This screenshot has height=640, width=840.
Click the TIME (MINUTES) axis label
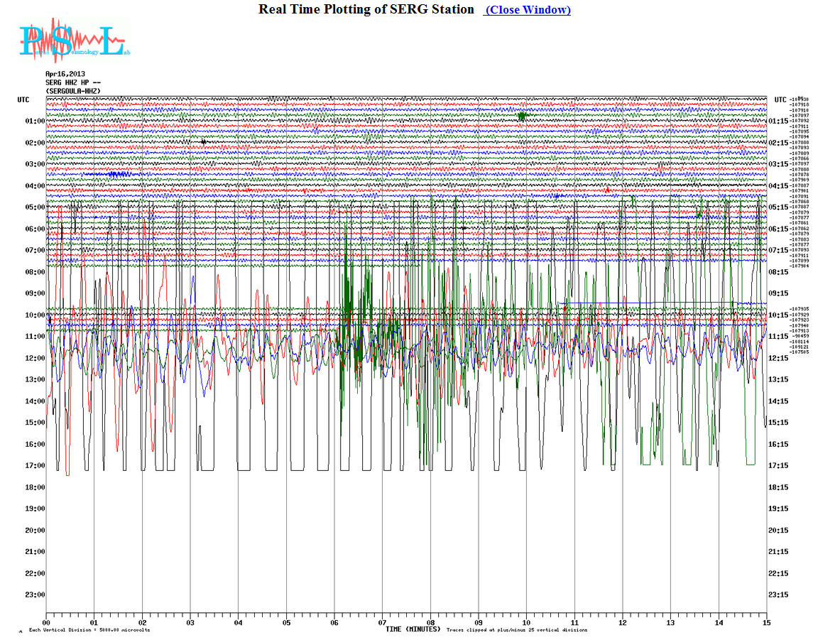pyautogui.click(x=413, y=629)
